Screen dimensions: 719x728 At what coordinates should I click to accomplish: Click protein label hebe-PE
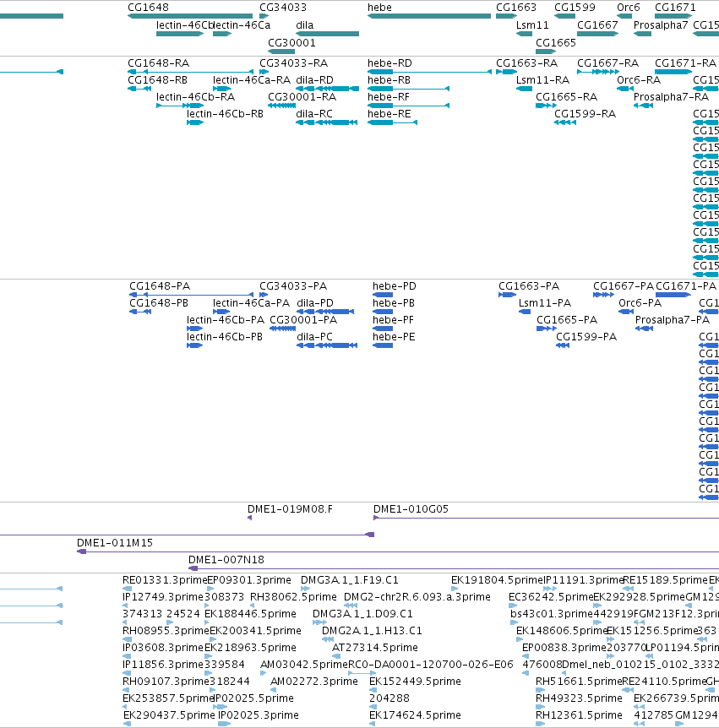[x=394, y=337]
